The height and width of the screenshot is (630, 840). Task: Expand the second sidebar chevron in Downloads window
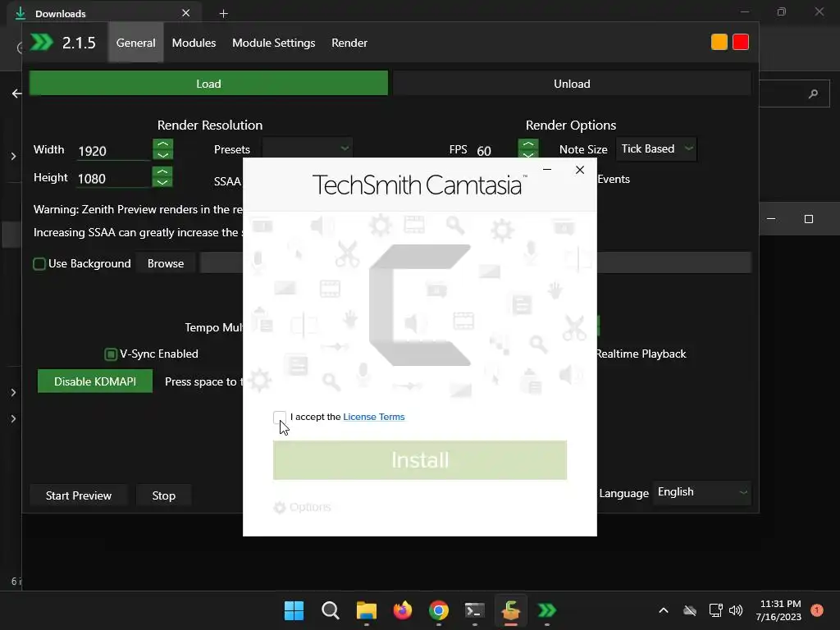[x=13, y=392]
